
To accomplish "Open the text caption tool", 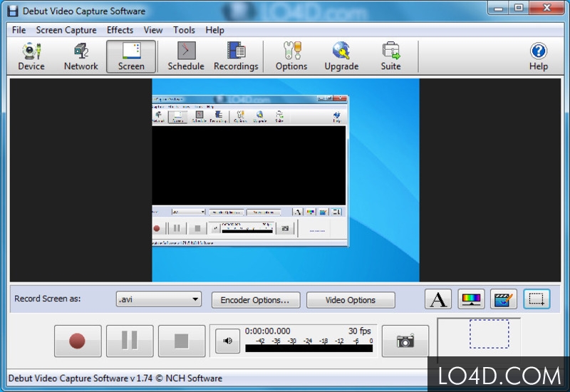I will 438,299.
